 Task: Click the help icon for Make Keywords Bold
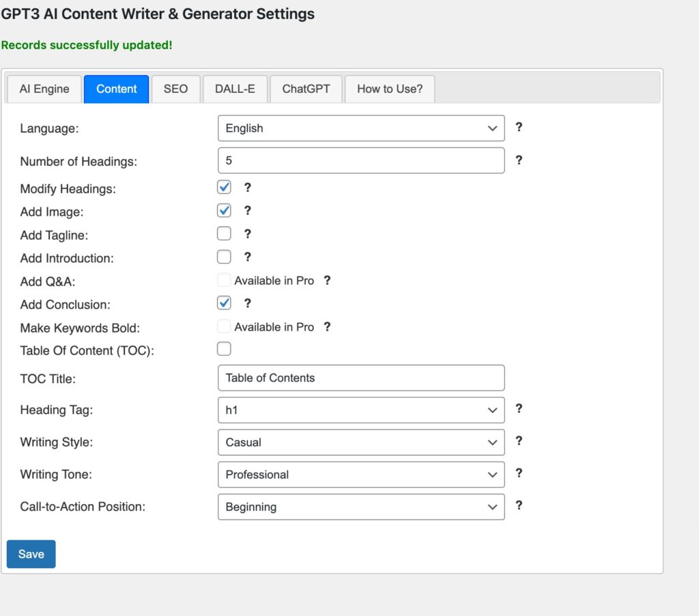(327, 326)
